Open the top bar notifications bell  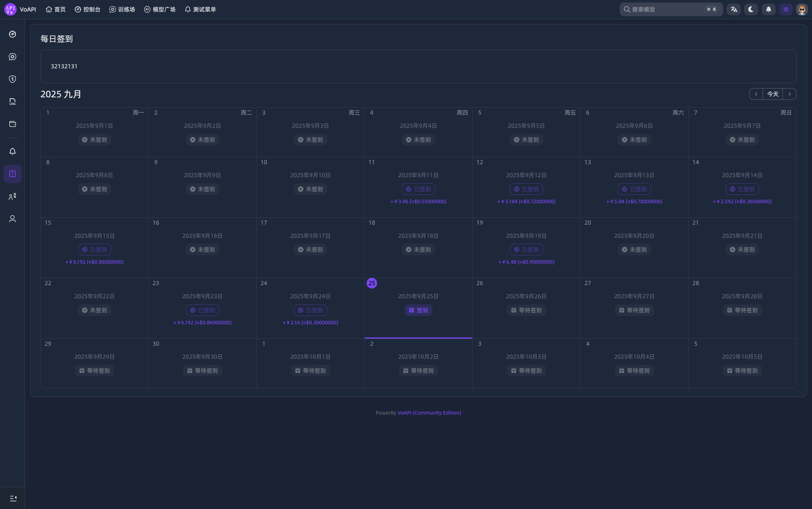point(768,9)
